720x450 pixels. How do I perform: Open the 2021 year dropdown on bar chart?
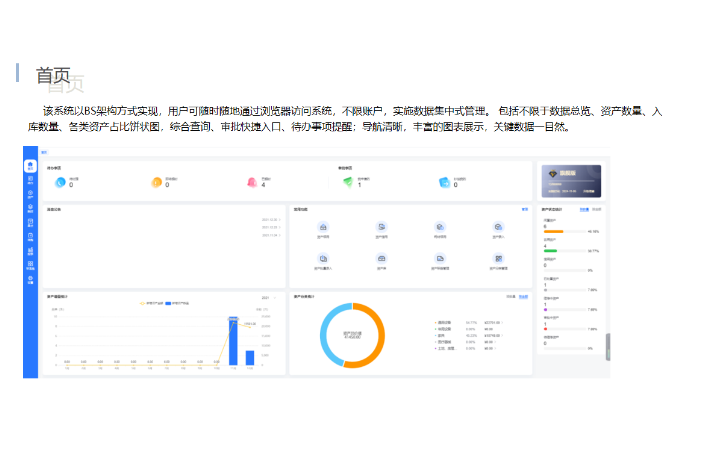266,297
